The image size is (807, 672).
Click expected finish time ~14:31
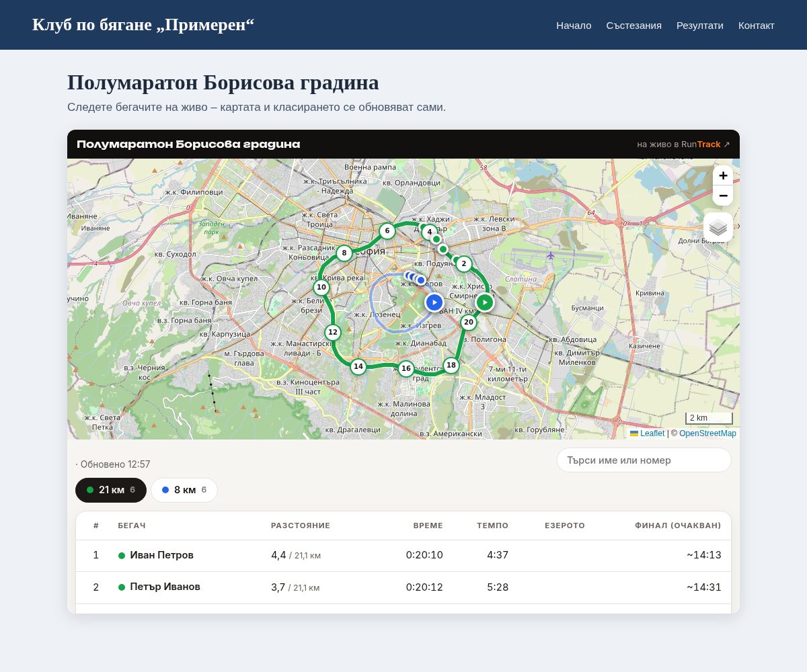coord(704,587)
